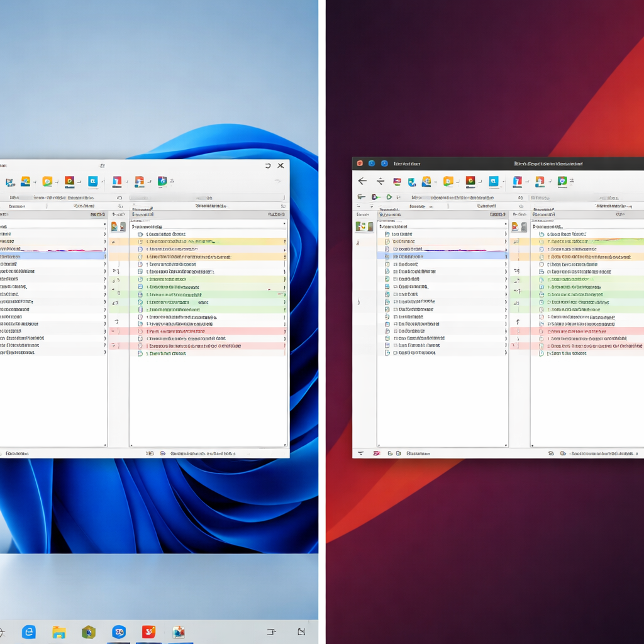644x644 pixels.
Task: Click the blue square icon in the left window toolbar
Action: tap(92, 181)
